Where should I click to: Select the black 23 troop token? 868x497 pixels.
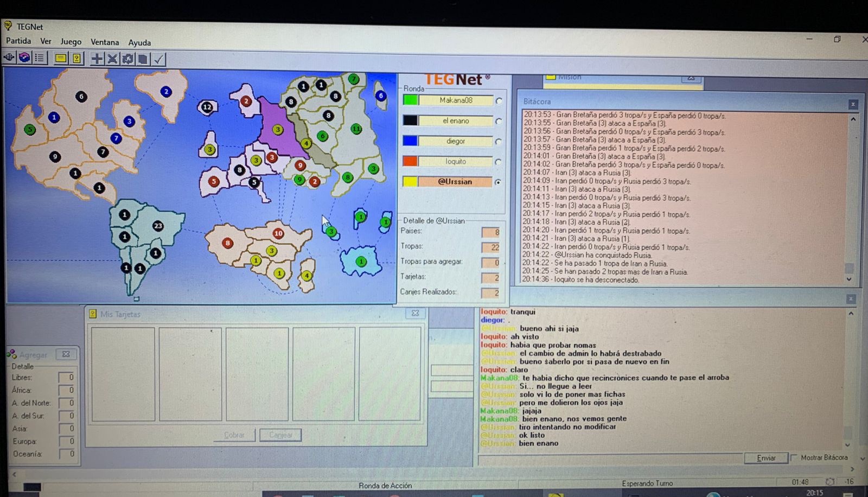158,226
